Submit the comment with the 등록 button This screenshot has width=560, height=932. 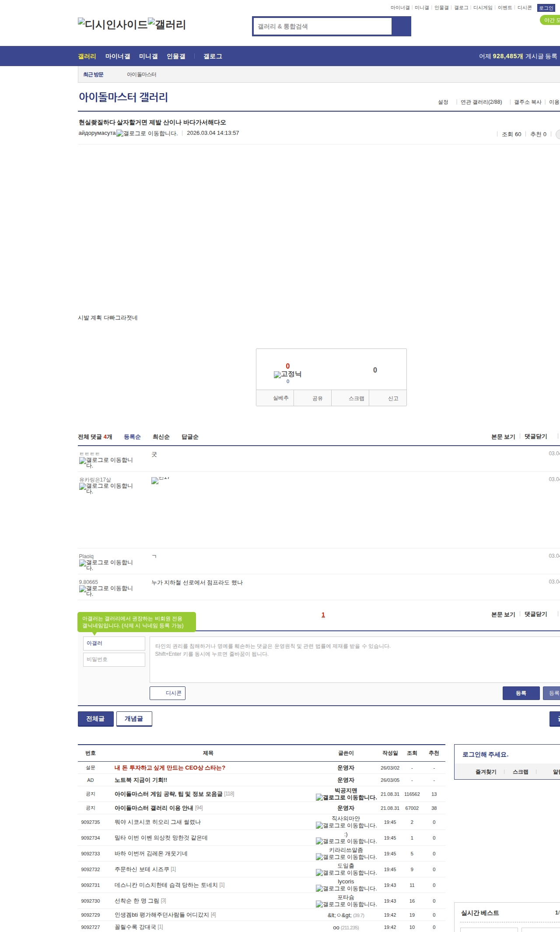coord(521,693)
